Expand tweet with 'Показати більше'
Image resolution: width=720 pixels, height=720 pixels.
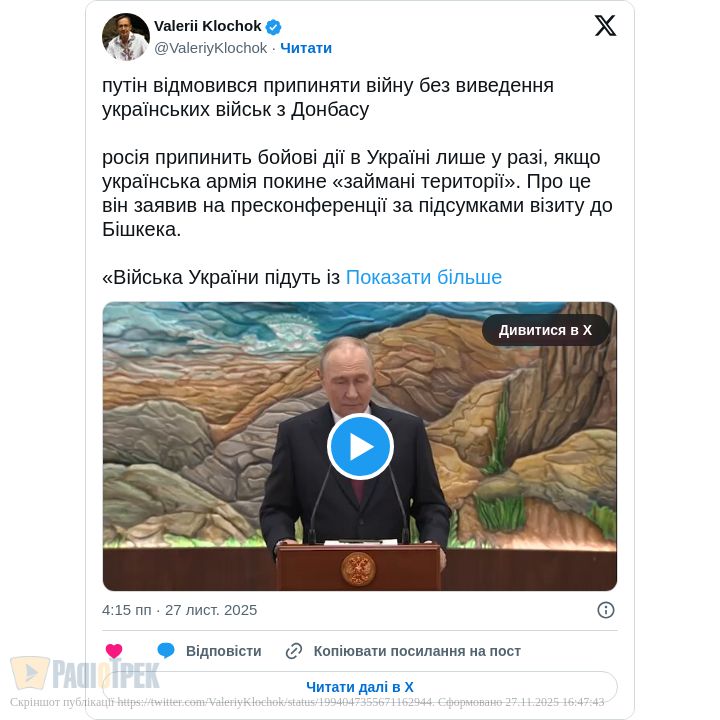click(423, 277)
